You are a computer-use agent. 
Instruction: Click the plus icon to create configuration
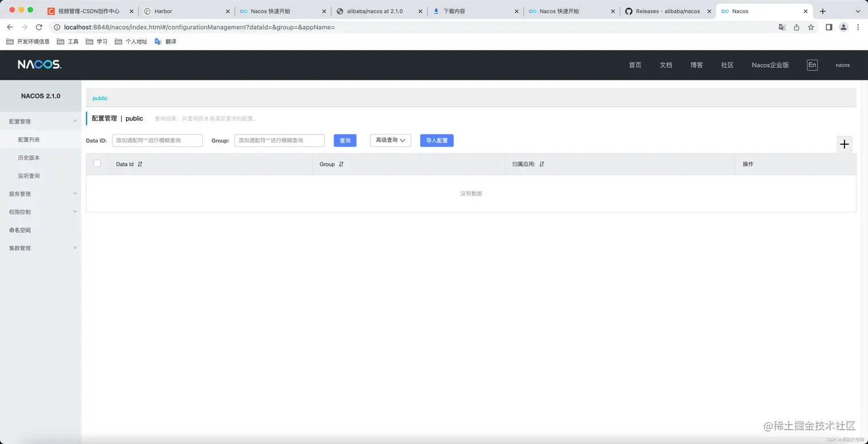tap(844, 144)
